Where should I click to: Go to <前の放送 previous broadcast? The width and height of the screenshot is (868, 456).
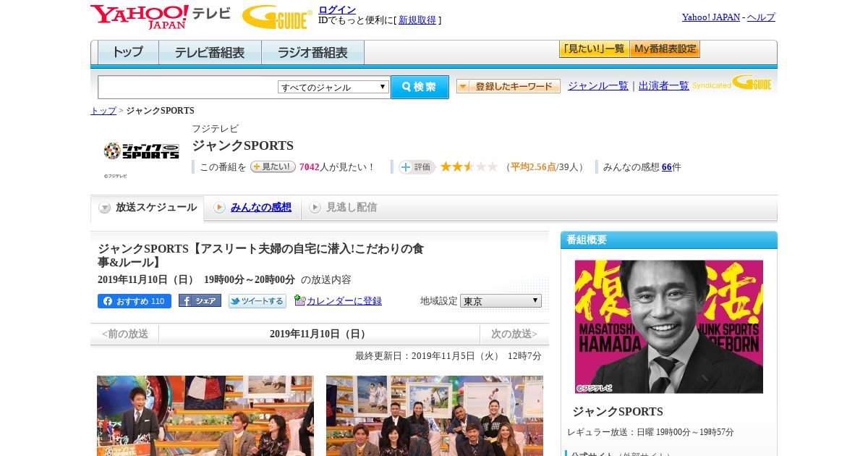pos(124,334)
